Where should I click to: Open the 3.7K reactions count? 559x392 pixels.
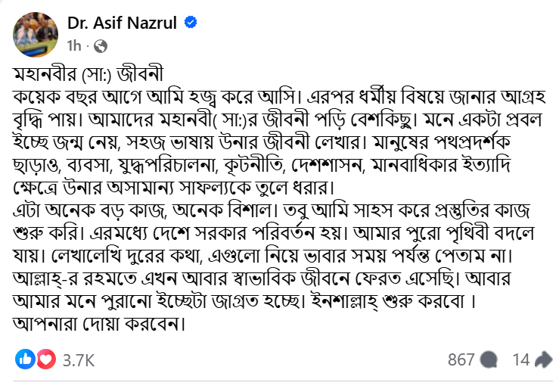[78, 360]
